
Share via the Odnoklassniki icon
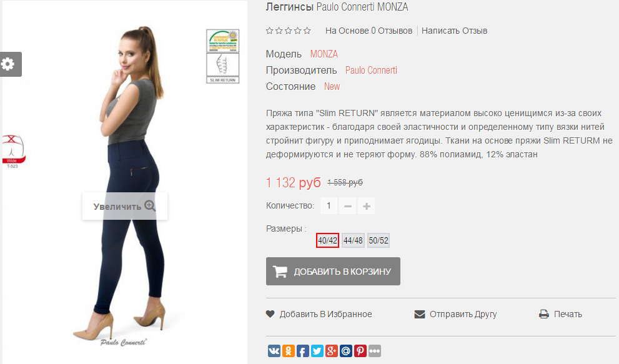point(289,351)
